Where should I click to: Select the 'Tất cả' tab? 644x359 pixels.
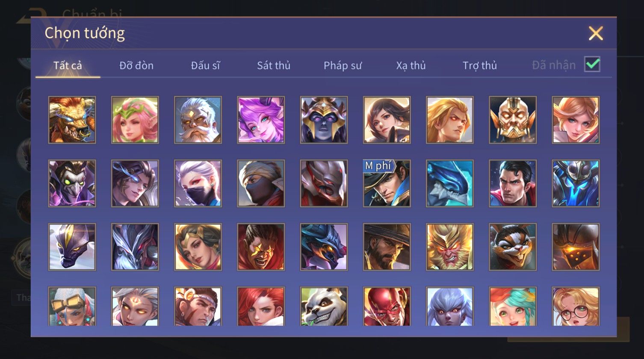pyautogui.click(x=68, y=65)
